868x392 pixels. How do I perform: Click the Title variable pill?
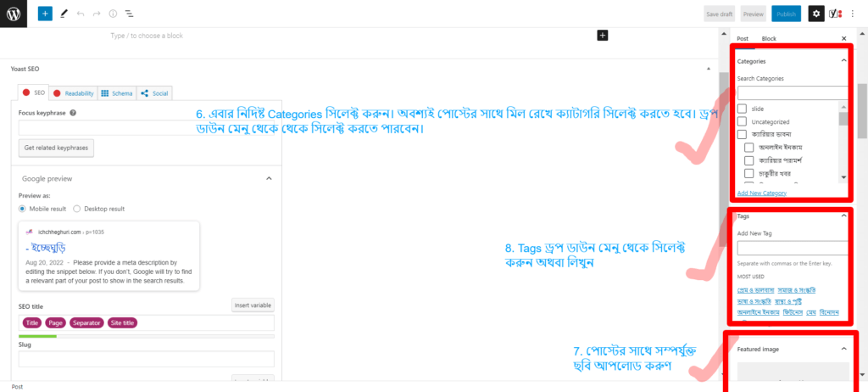point(33,322)
